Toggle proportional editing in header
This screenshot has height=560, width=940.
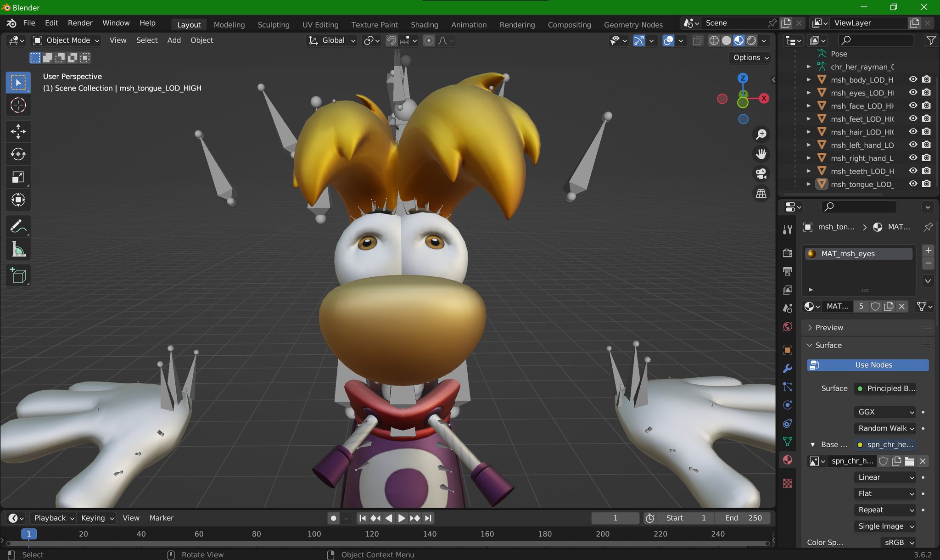point(429,40)
